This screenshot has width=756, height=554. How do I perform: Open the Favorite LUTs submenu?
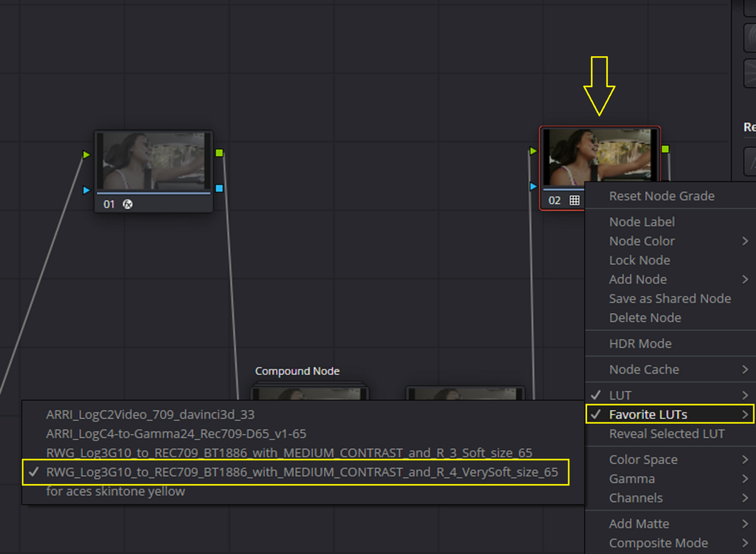670,414
